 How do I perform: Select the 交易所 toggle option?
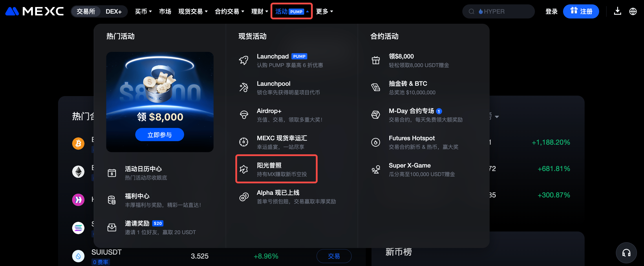86,11
